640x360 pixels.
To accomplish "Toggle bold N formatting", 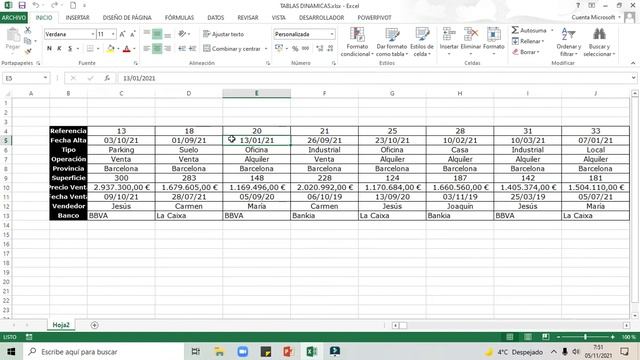I will pyautogui.click(x=49, y=49).
